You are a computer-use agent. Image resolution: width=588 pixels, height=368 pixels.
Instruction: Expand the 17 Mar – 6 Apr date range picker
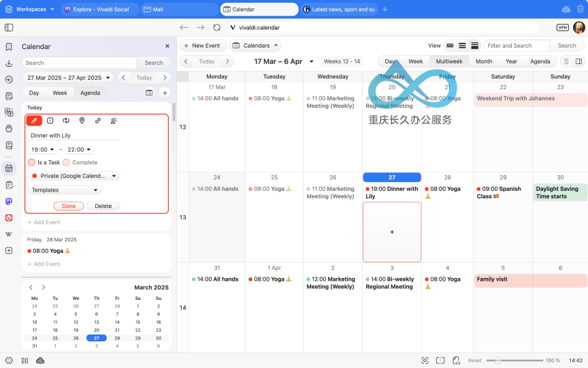point(284,61)
